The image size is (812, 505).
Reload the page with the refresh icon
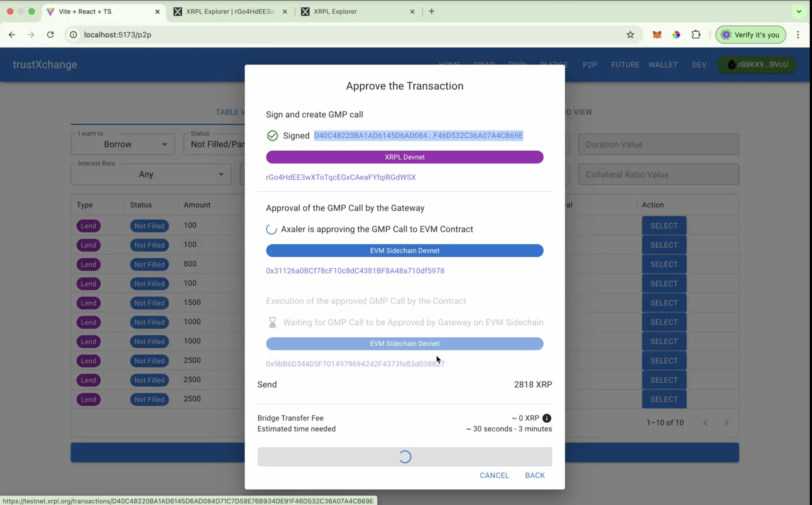[50, 35]
